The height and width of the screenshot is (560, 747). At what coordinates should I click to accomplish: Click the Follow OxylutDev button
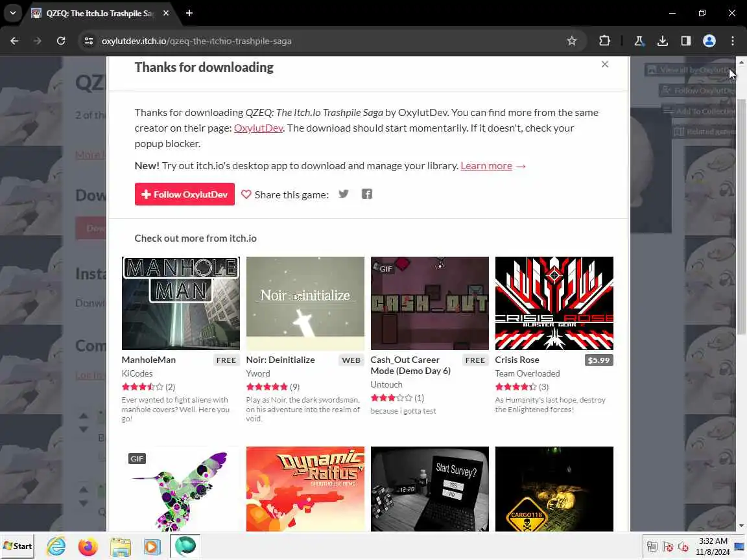[184, 194]
